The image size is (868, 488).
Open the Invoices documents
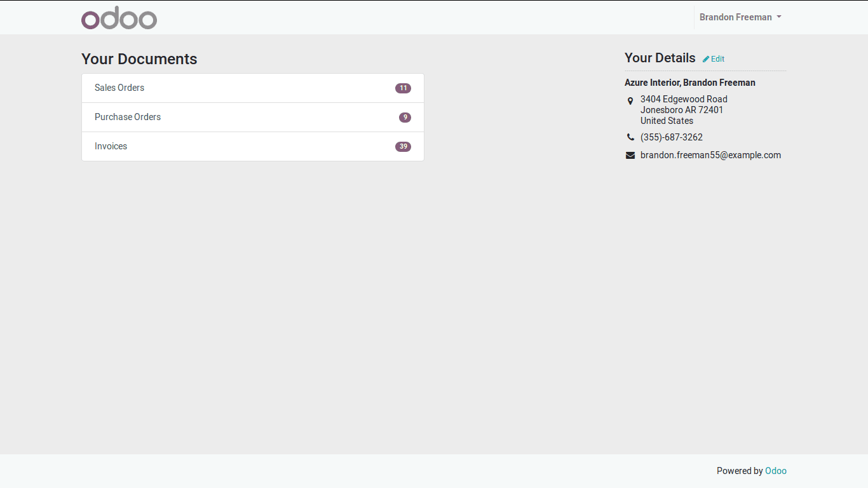click(x=253, y=146)
